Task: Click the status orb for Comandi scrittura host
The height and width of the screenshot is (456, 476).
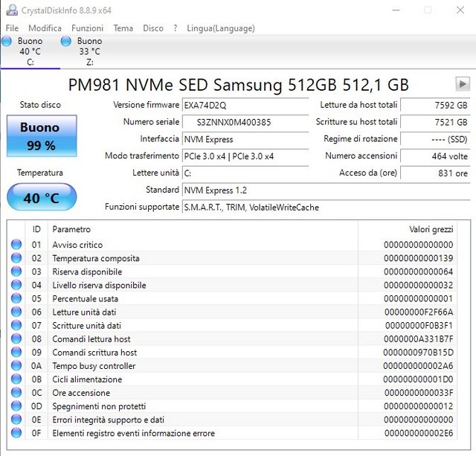Action: pyautogui.click(x=16, y=352)
